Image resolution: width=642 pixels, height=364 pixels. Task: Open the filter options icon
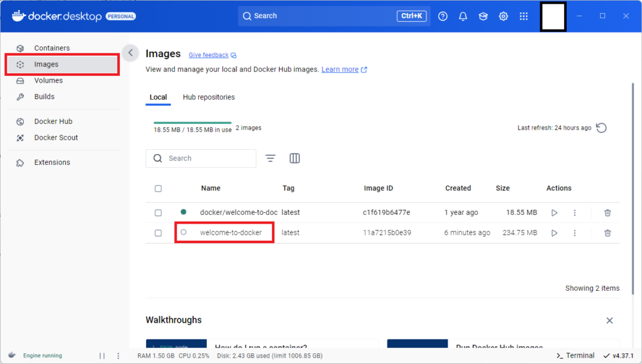[x=270, y=159]
